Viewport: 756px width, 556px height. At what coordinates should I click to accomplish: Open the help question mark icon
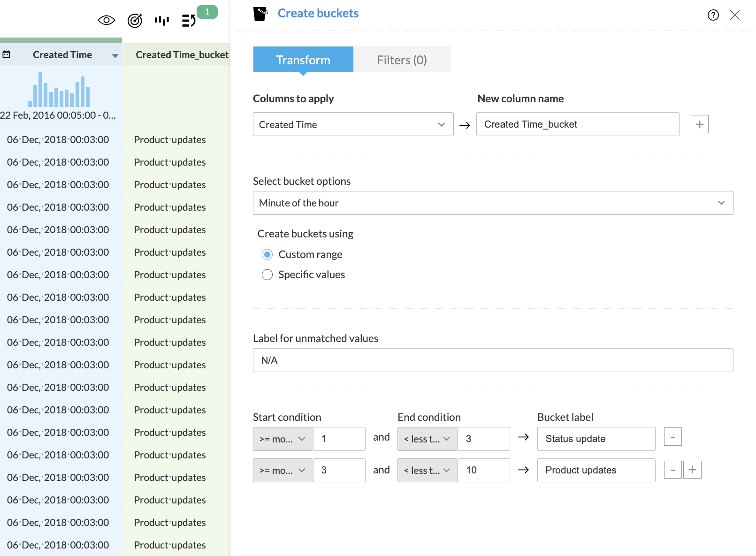click(x=713, y=15)
